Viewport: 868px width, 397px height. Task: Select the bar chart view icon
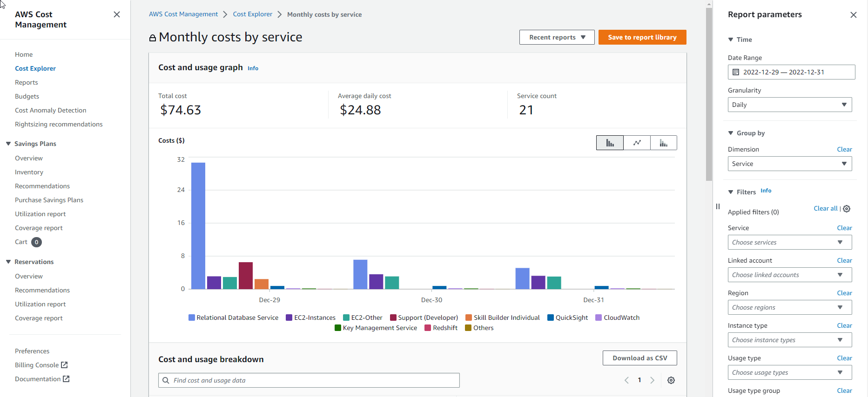pyautogui.click(x=610, y=143)
